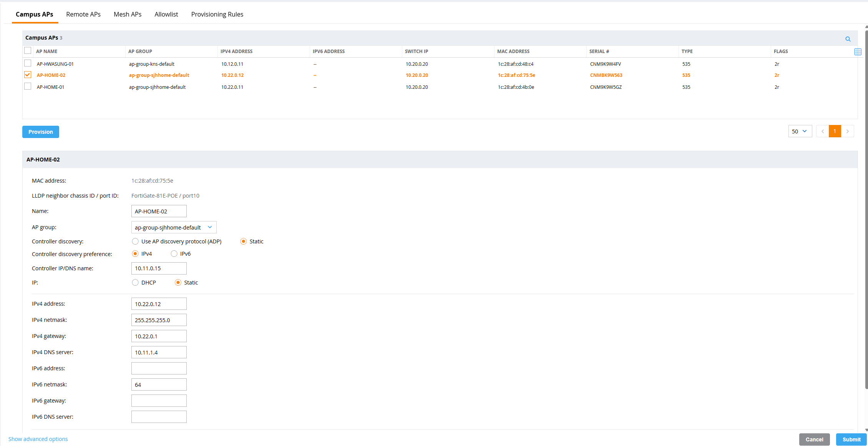Image resolution: width=868 pixels, height=446 pixels.
Task: Choose IPv6 controller discovery preference
Action: (174, 254)
